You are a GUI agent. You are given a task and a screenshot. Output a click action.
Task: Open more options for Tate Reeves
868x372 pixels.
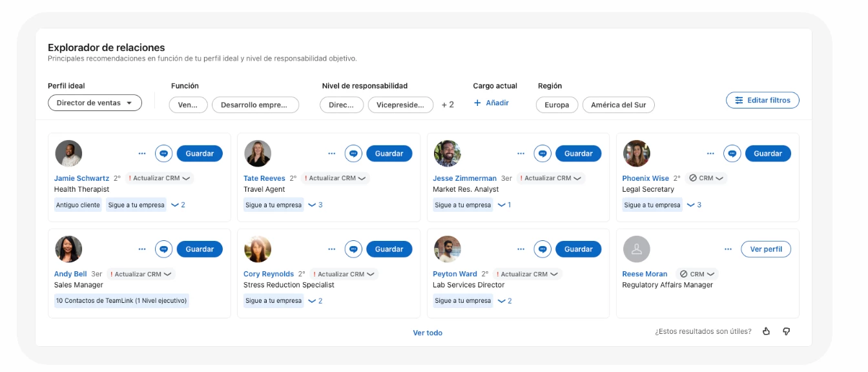pyautogui.click(x=332, y=154)
